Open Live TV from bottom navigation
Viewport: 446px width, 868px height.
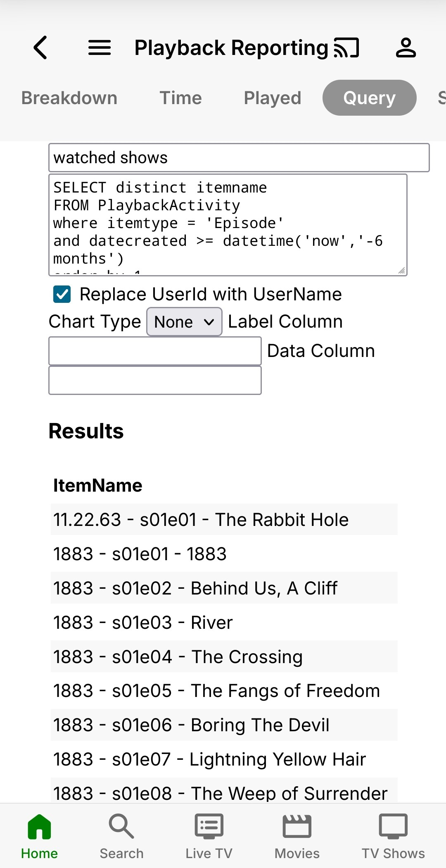pyautogui.click(x=209, y=836)
